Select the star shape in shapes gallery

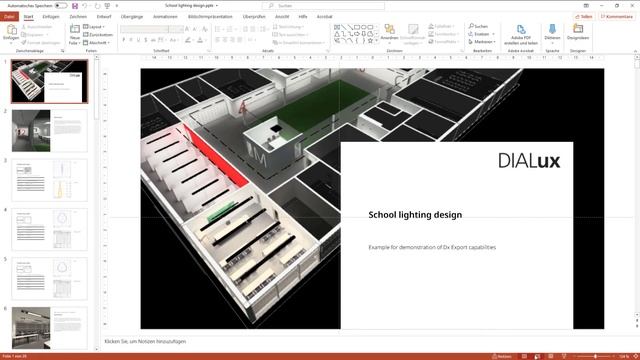(x=370, y=41)
